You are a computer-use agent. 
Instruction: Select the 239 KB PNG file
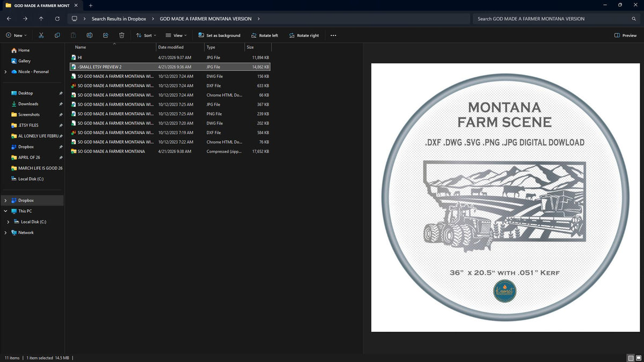(170, 114)
